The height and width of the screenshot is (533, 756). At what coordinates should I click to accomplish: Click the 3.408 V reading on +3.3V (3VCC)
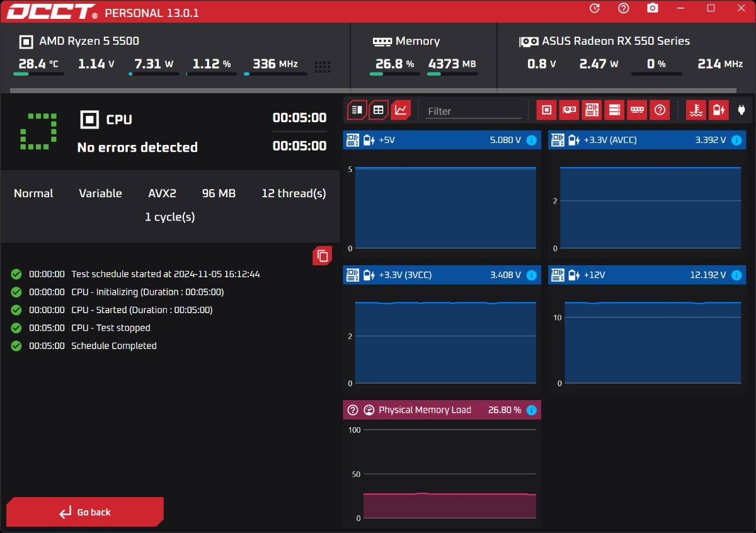point(505,275)
